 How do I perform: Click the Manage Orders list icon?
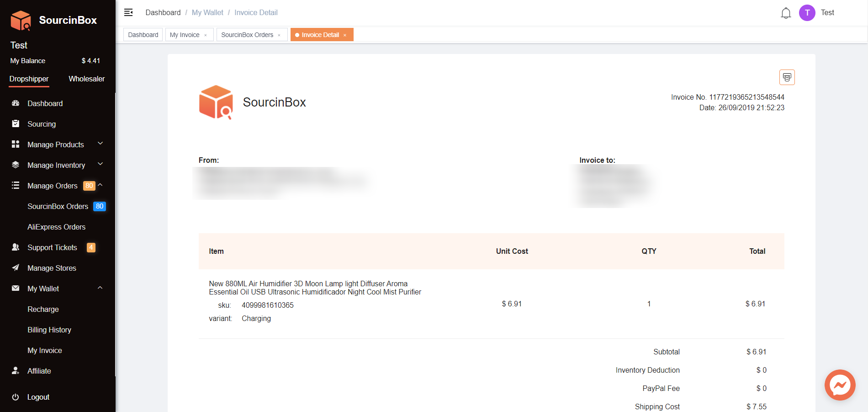pos(16,185)
